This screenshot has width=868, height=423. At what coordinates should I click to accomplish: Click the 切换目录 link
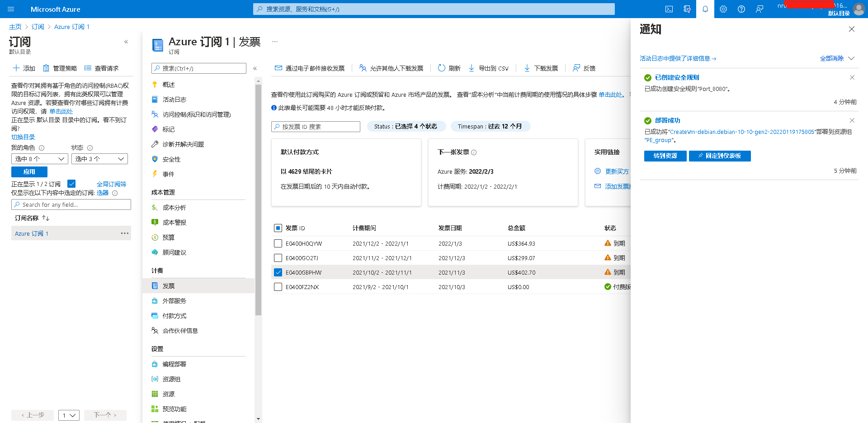(x=23, y=137)
